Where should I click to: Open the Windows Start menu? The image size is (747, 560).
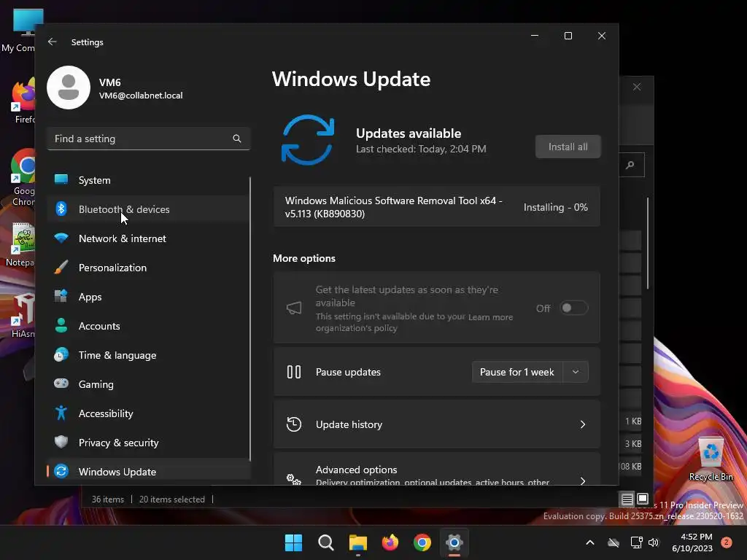293,542
